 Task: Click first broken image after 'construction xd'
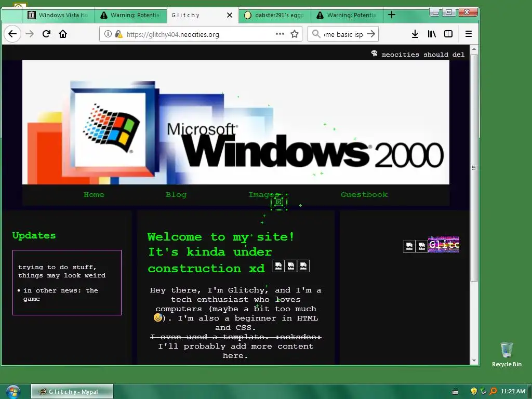[278, 266]
